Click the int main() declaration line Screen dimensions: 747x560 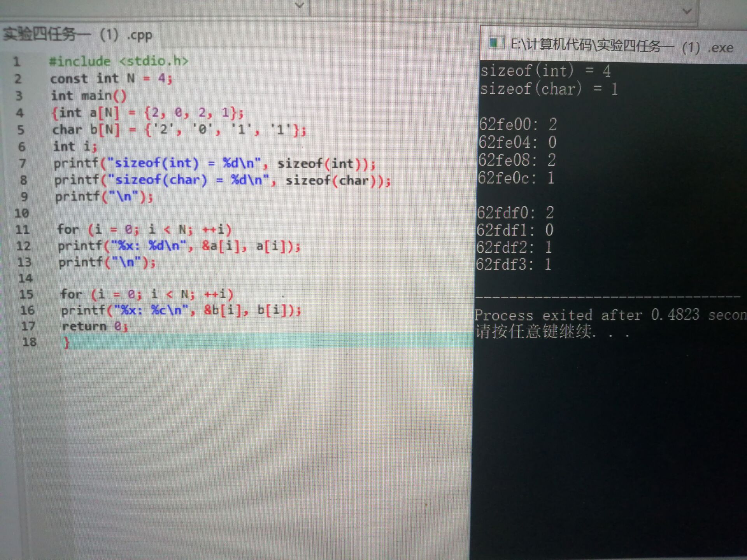click(89, 96)
